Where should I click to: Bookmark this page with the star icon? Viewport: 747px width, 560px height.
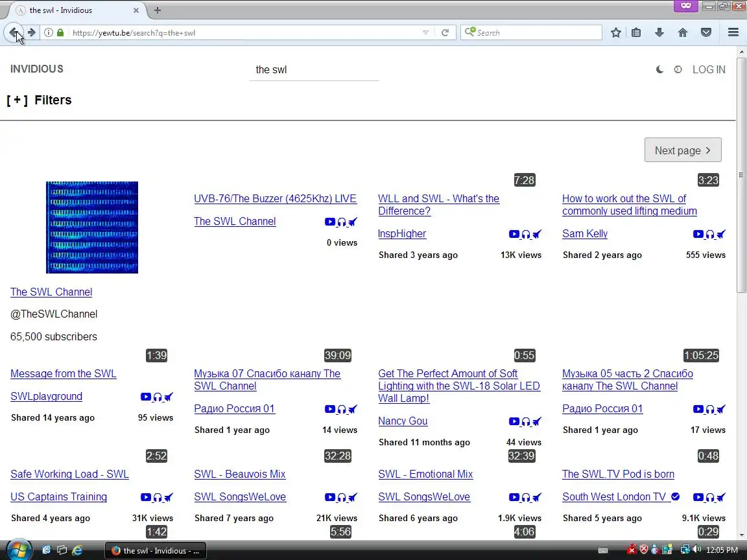(615, 32)
